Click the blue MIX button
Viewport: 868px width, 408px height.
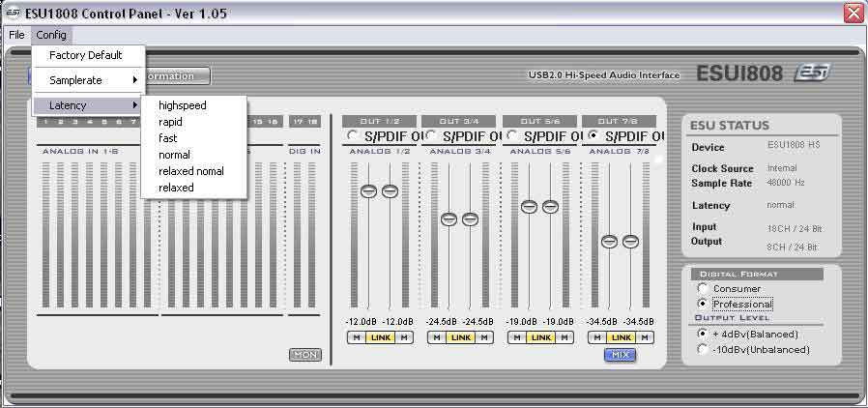click(620, 355)
